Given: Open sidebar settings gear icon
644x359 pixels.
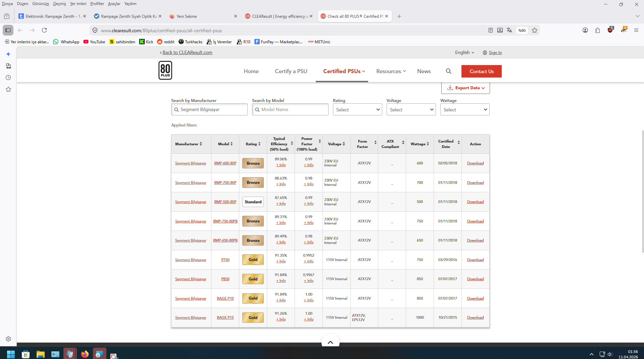Looking at the screenshot, I should click(x=8, y=339).
